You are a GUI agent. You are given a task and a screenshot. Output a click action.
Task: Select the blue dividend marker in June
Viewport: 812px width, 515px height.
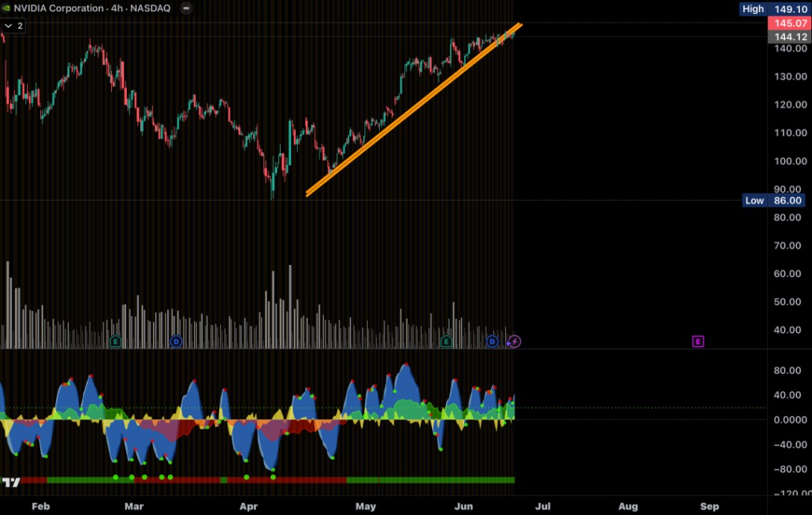point(492,341)
